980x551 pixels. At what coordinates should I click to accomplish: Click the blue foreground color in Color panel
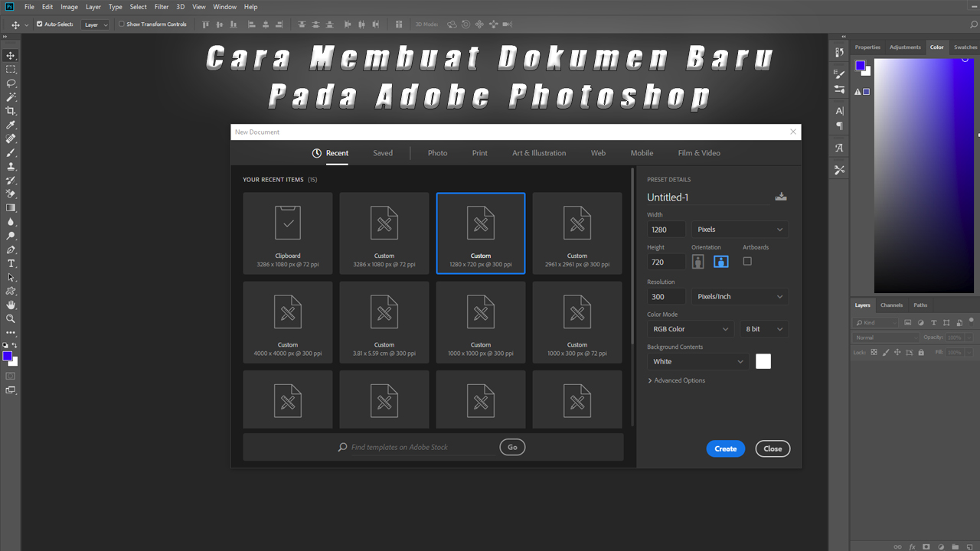tap(861, 66)
